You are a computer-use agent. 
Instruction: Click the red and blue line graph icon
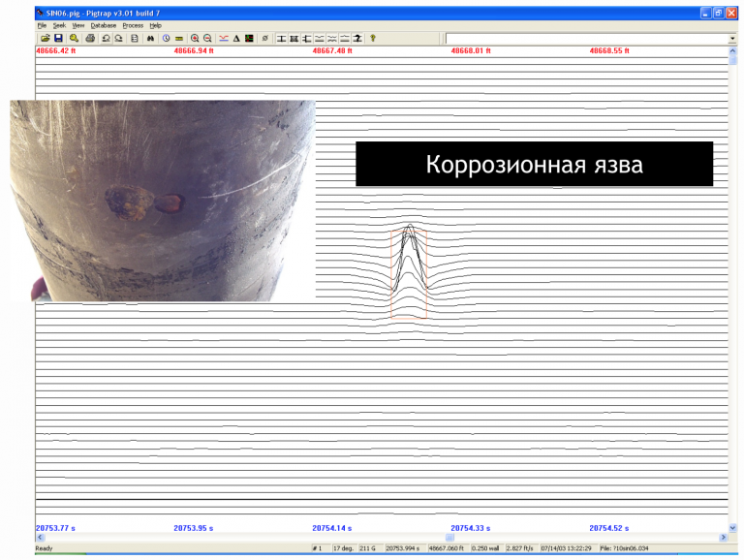point(224,39)
